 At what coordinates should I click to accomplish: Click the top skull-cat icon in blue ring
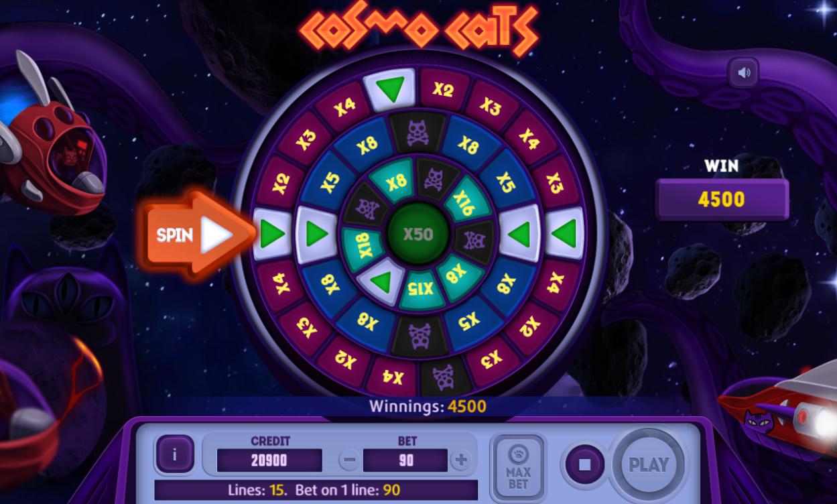tap(418, 132)
